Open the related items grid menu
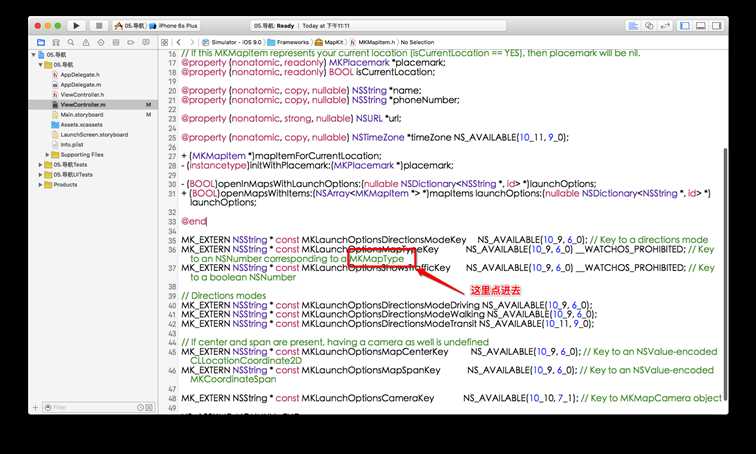The height and width of the screenshot is (454, 756). tap(164, 42)
